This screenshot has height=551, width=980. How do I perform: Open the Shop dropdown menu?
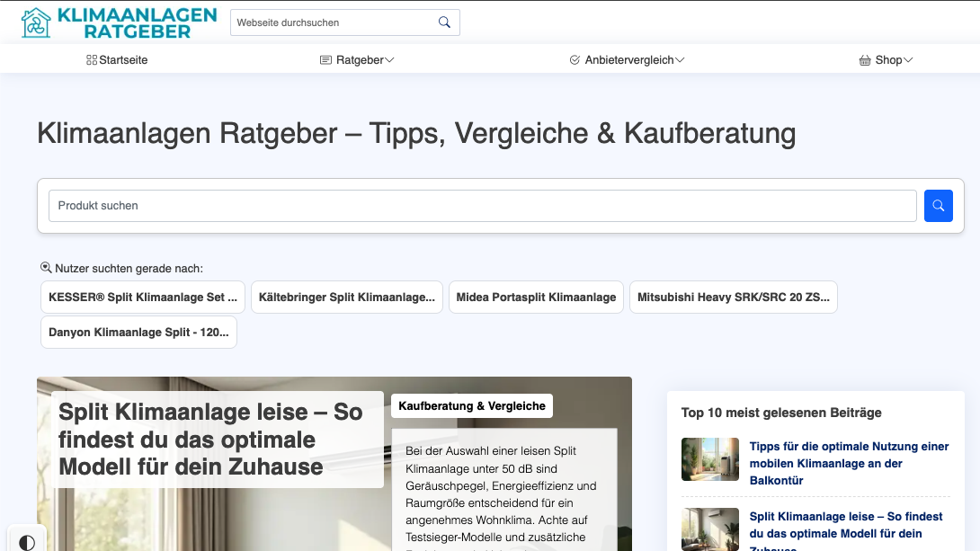[x=887, y=59]
